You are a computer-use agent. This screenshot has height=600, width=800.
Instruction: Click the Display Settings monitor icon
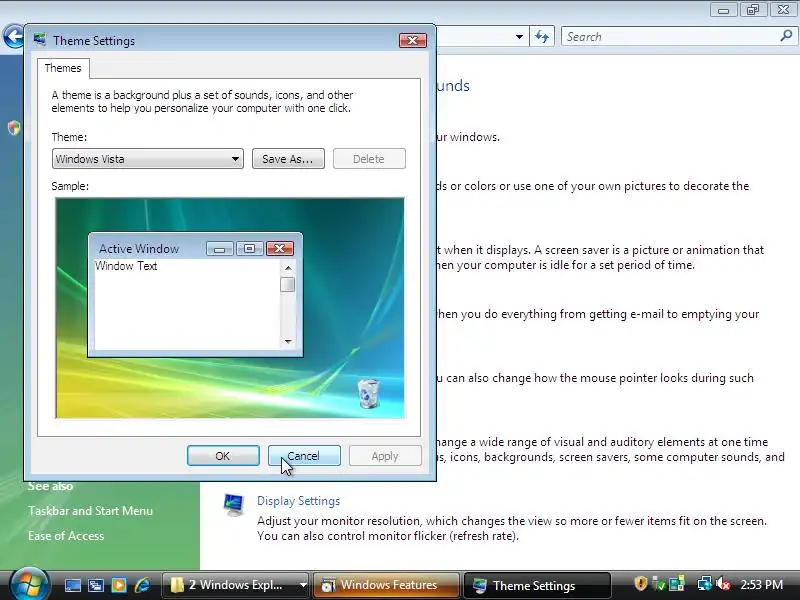tap(234, 505)
